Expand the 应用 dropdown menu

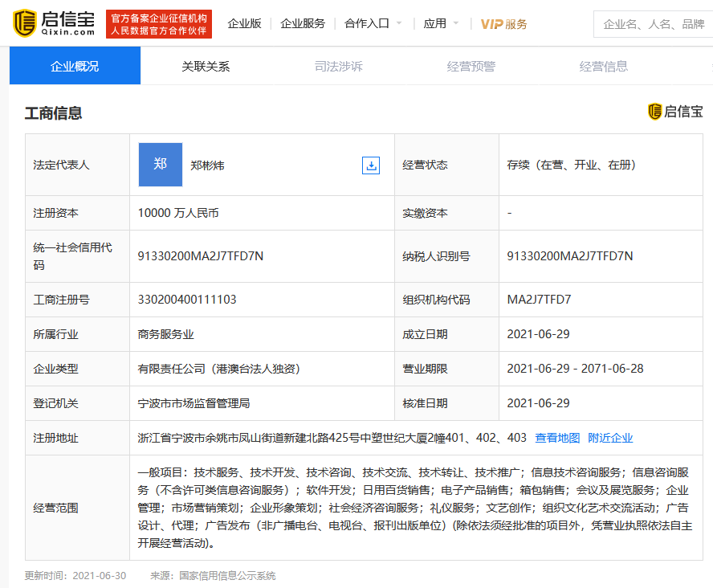pos(442,24)
